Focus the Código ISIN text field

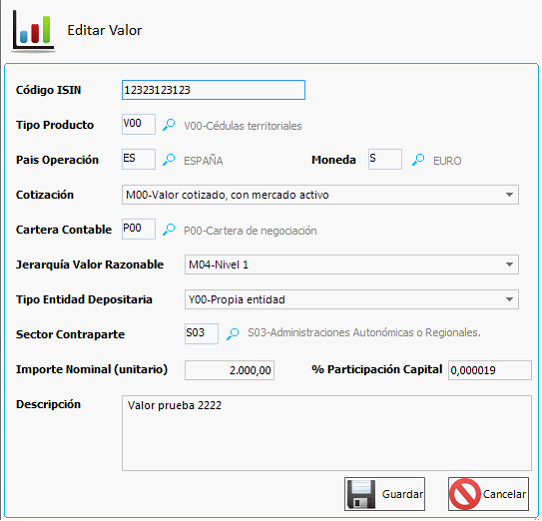click(214, 90)
